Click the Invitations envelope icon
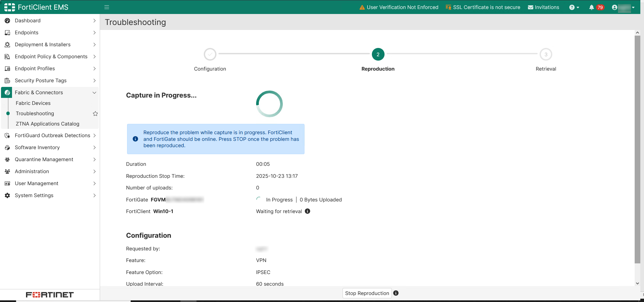 click(531, 7)
